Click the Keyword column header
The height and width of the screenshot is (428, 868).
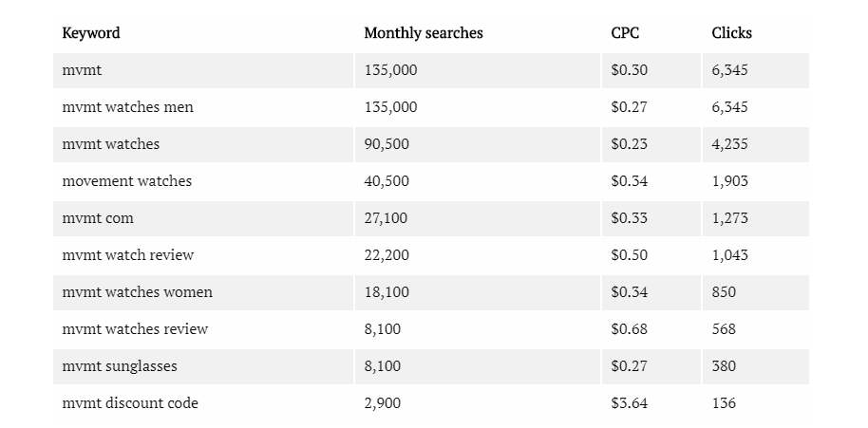[91, 33]
